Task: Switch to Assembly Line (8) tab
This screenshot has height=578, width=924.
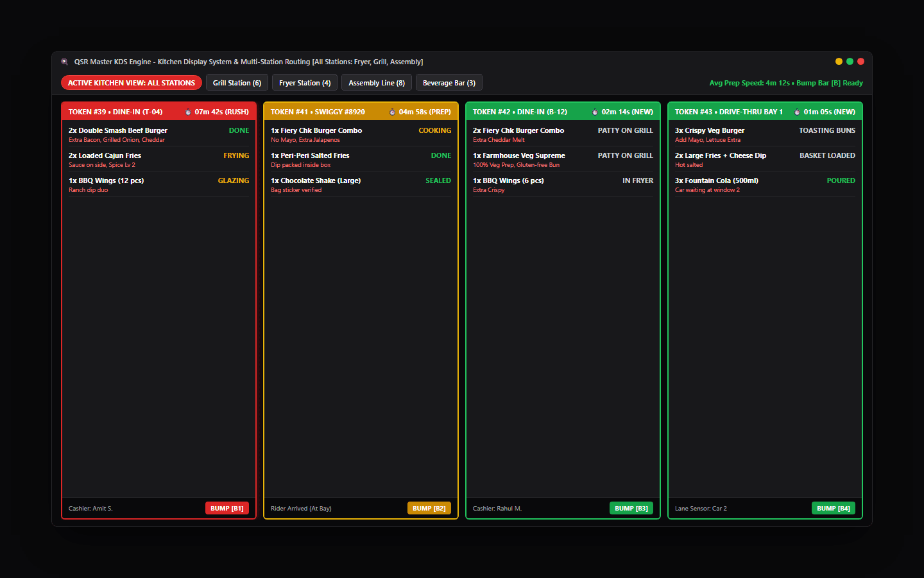Action: [x=377, y=83]
